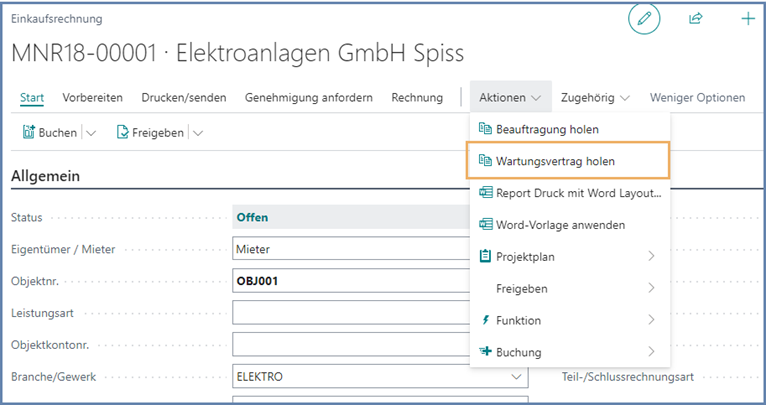This screenshot has width=766, height=405.
Task: Expand the Buchen dropdown arrow
Action: click(x=91, y=132)
